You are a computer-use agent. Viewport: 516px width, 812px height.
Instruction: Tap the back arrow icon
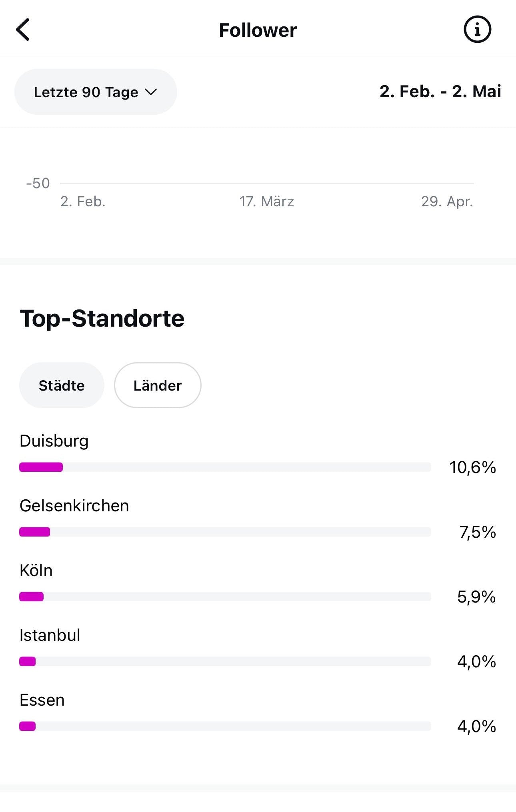pos(23,30)
